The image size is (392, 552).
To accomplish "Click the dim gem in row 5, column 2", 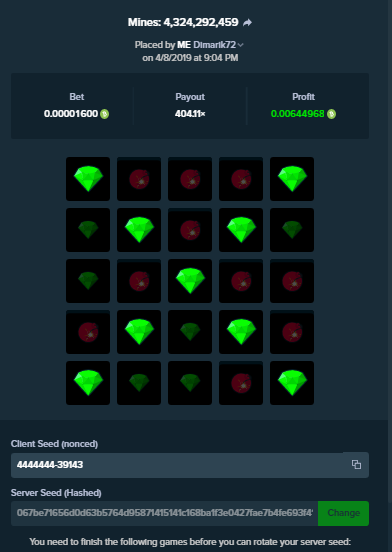I will [139, 383].
